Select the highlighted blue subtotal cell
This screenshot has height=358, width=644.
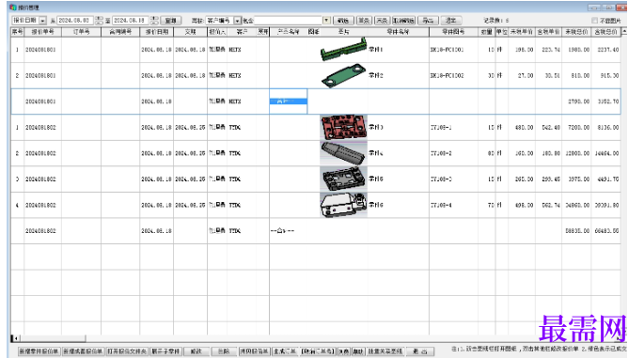click(x=289, y=101)
